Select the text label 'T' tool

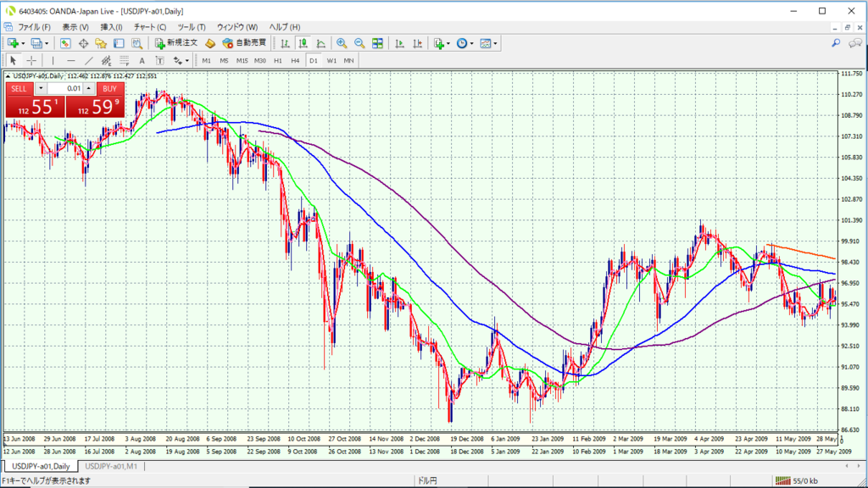[159, 61]
